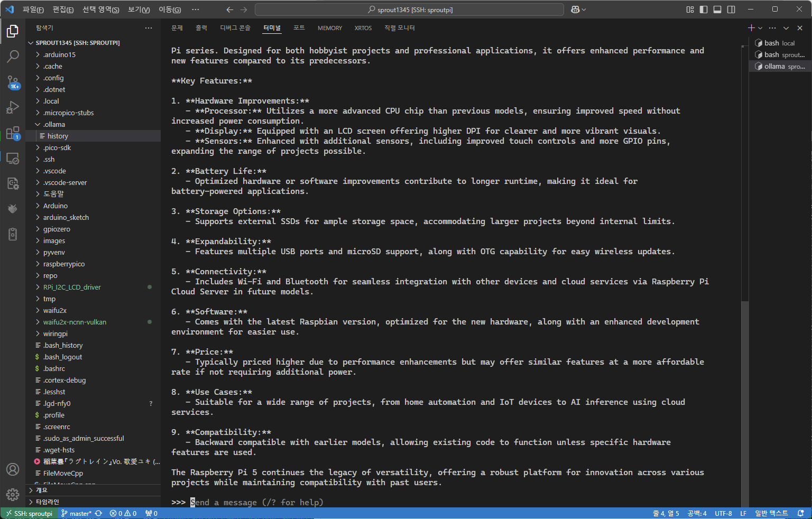
Task: Create a new terminal with plus icon
Action: pos(751,28)
